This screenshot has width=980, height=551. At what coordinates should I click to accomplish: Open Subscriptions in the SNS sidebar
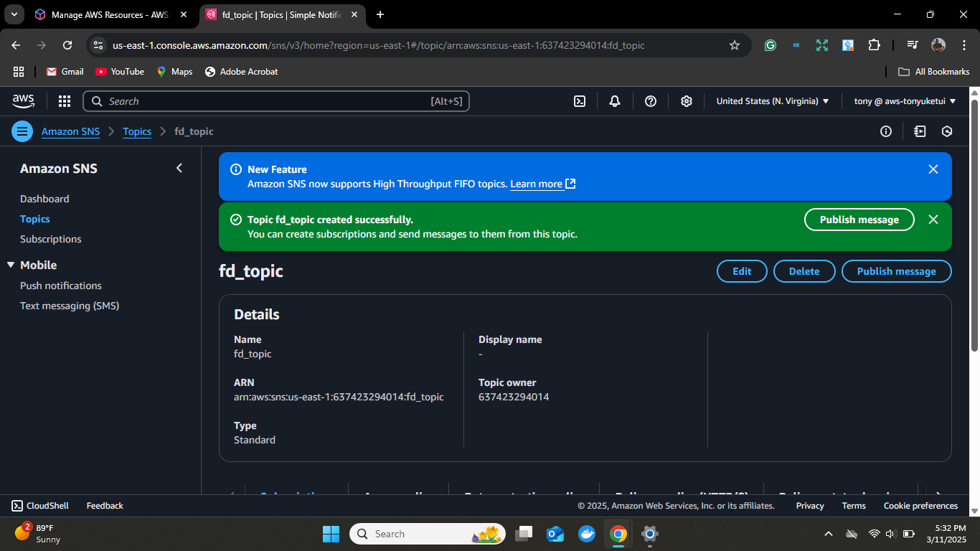coord(51,239)
